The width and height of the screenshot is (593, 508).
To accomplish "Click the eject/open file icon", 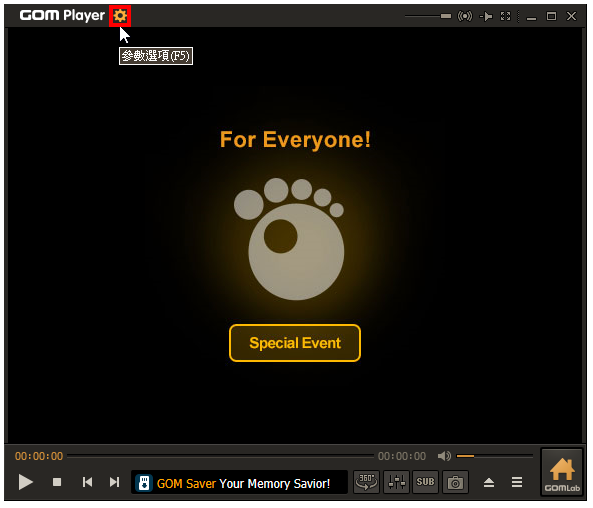I will click(489, 482).
